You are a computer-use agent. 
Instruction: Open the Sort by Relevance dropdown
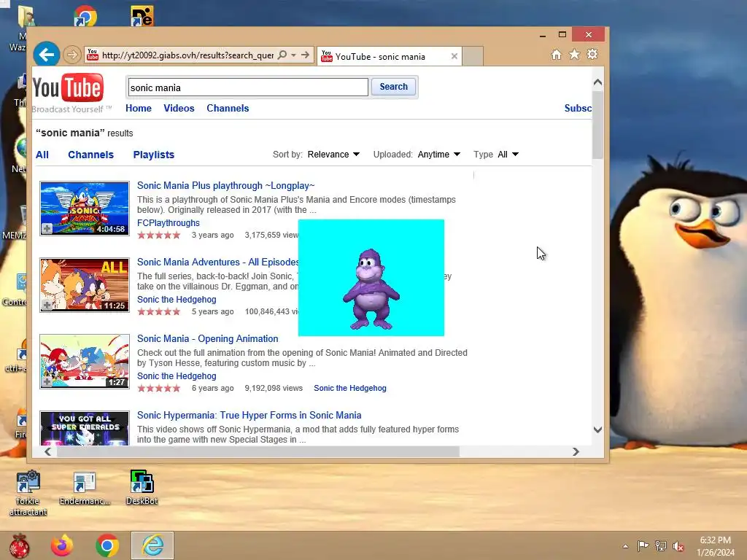[x=333, y=155]
